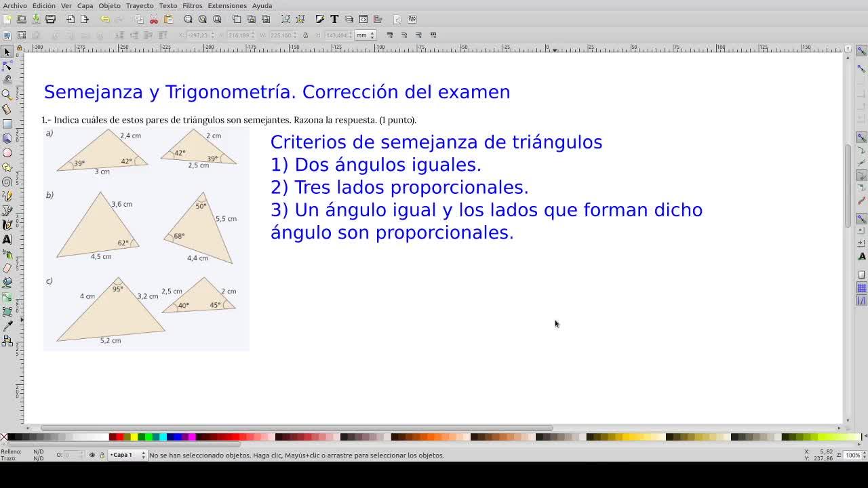
Task: Open the Capa 1 layer selector
Action: click(127, 455)
